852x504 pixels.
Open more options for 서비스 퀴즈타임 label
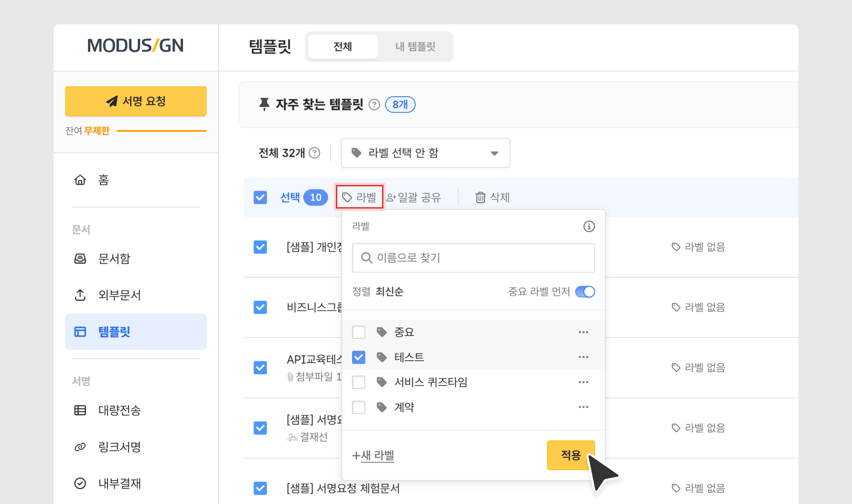583,382
